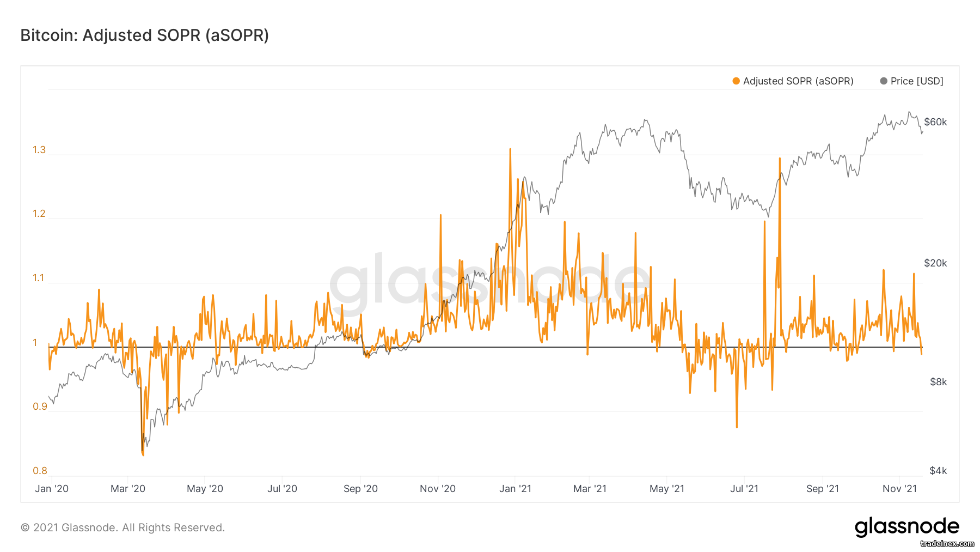Click the Jan '20 x-axis label
This screenshot has height=552, width=980.
click(x=52, y=489)
